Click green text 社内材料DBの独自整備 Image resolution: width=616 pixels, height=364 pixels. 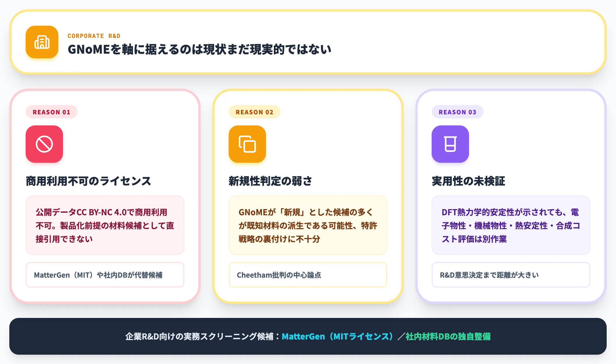tap(448, 337)
